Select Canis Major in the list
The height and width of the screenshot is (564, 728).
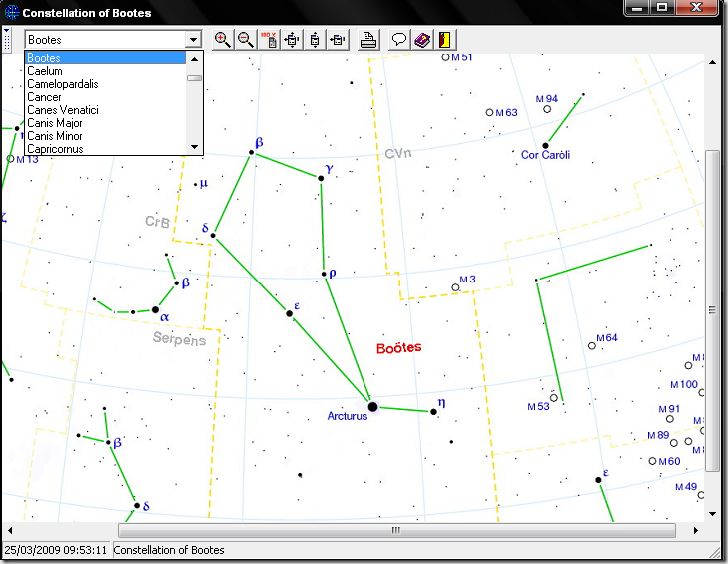(106, 123)
